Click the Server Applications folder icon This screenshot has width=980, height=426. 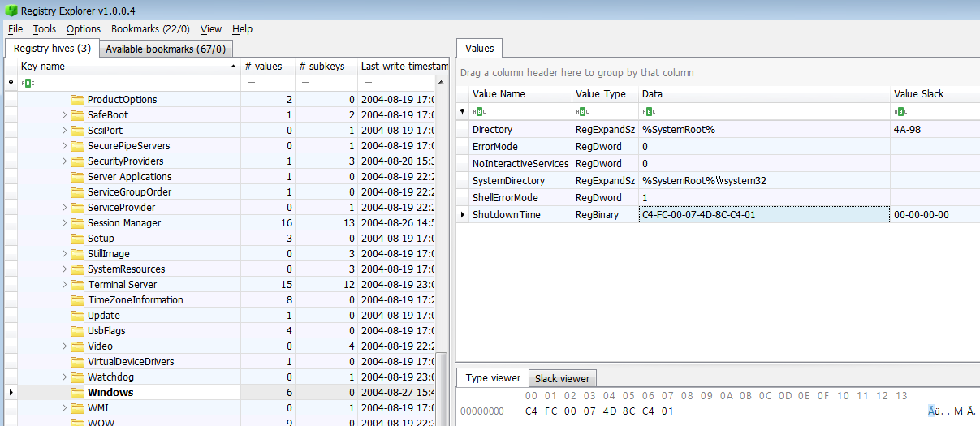click(77, 177)
